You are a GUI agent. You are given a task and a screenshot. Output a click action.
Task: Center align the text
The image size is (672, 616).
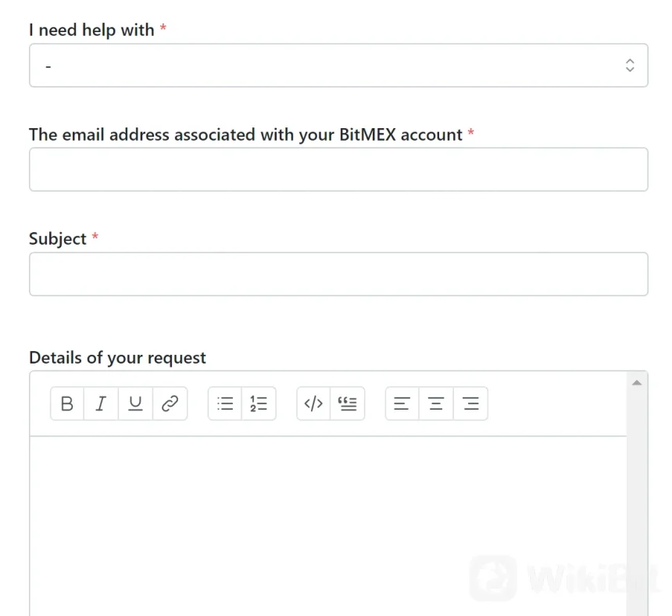(436, 403)
